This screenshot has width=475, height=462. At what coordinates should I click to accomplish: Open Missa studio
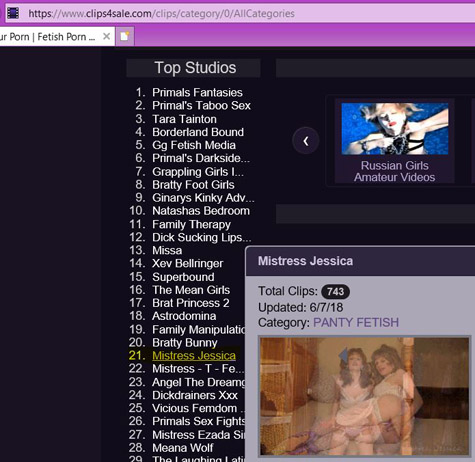click(167, 250)
